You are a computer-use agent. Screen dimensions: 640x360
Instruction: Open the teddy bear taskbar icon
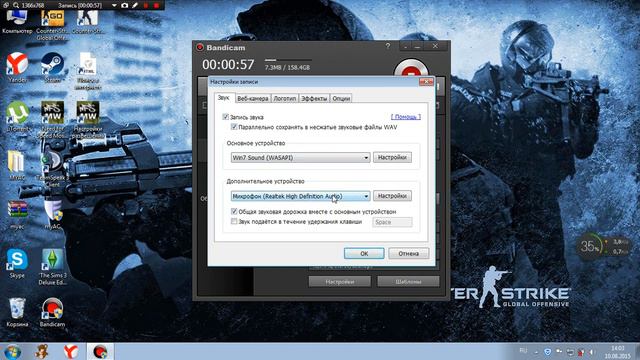[x=41, y=351]
